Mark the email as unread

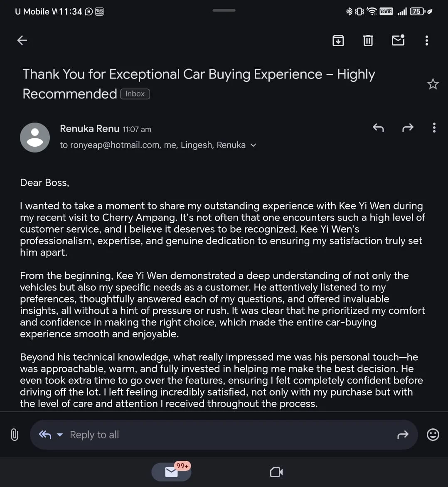click(398, 40)
